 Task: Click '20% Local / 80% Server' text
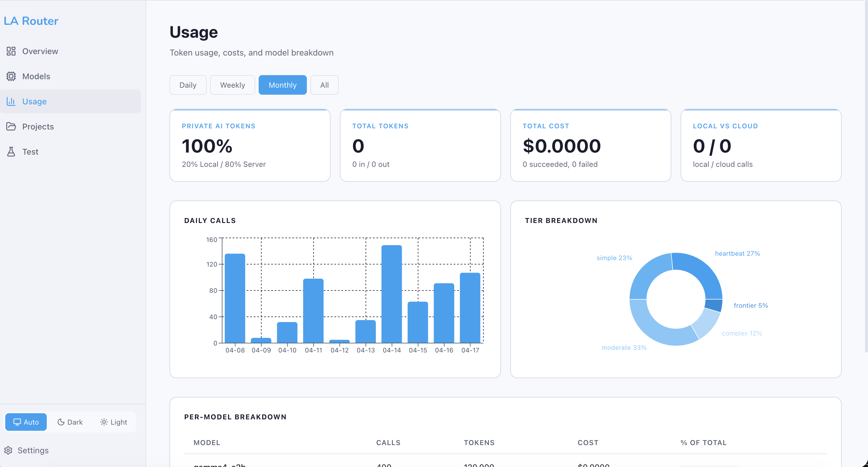tap(224, 165)
